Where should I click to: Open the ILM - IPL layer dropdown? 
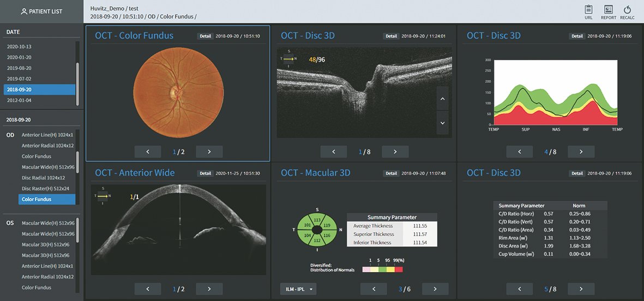tap(298, 289)
